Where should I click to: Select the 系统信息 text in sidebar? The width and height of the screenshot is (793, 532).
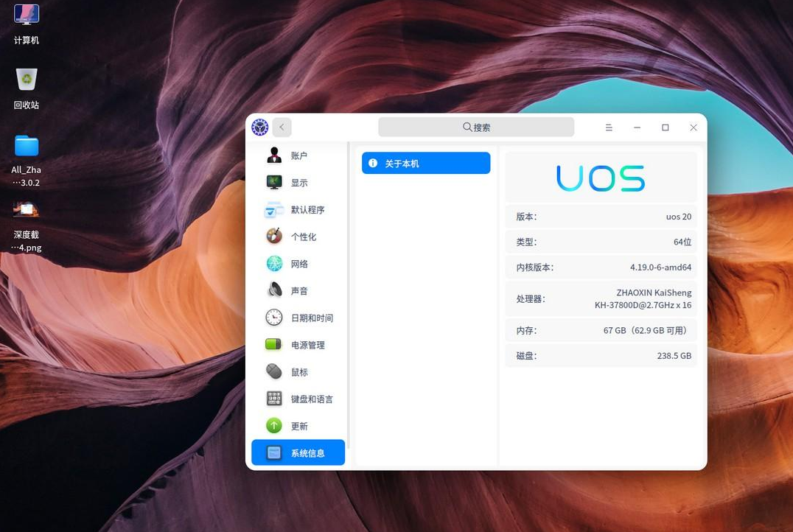pyautogui.click(x=307, y=453)
